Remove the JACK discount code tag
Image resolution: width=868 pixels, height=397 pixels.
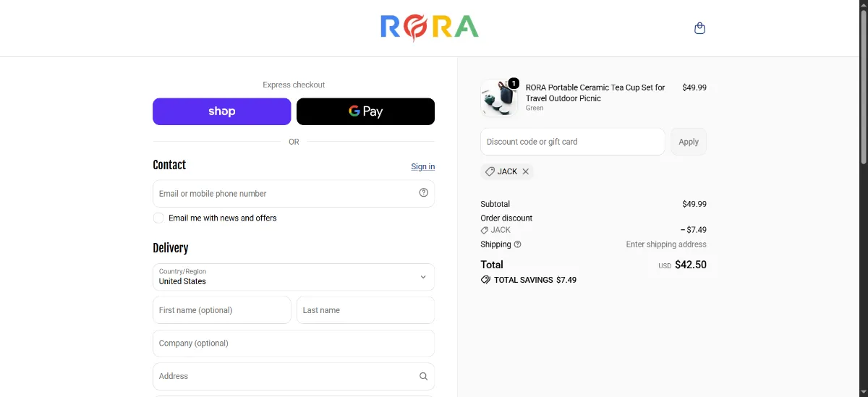526,171
